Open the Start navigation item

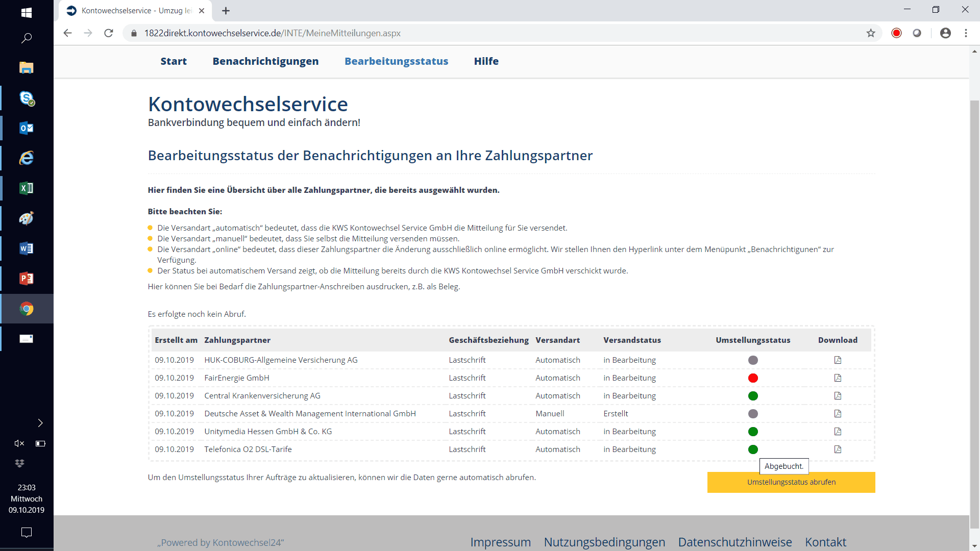174,61
